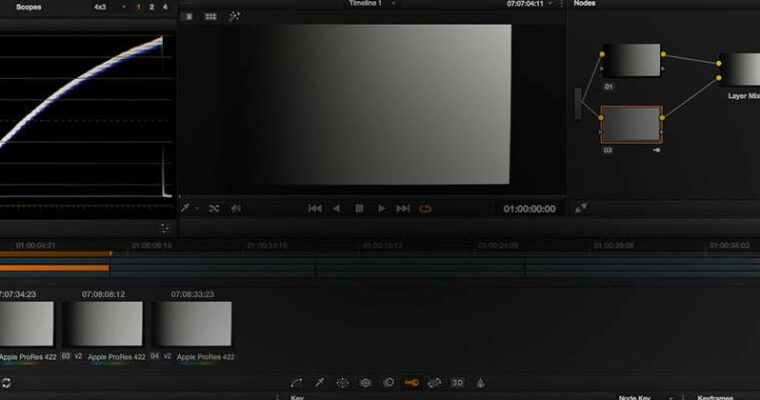Click the viewer timecode 01:00:00:00 field
This screenshot has height=400, width=760.
(x=529, y=209)
